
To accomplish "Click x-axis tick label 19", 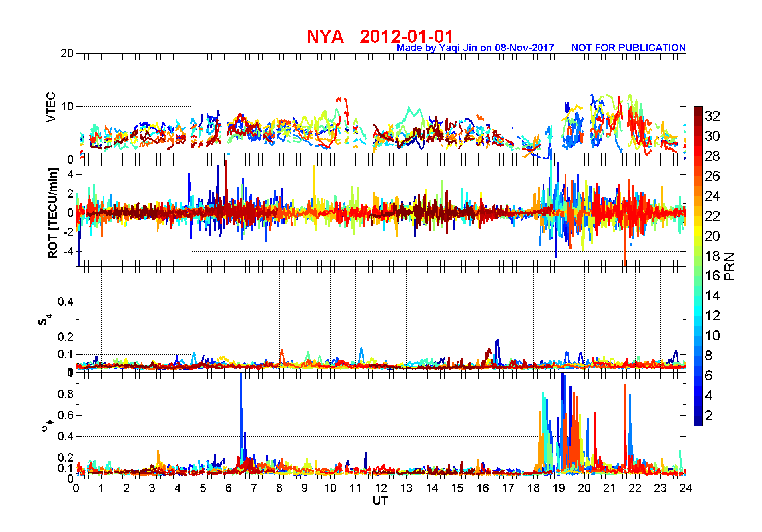I will 559,488.
